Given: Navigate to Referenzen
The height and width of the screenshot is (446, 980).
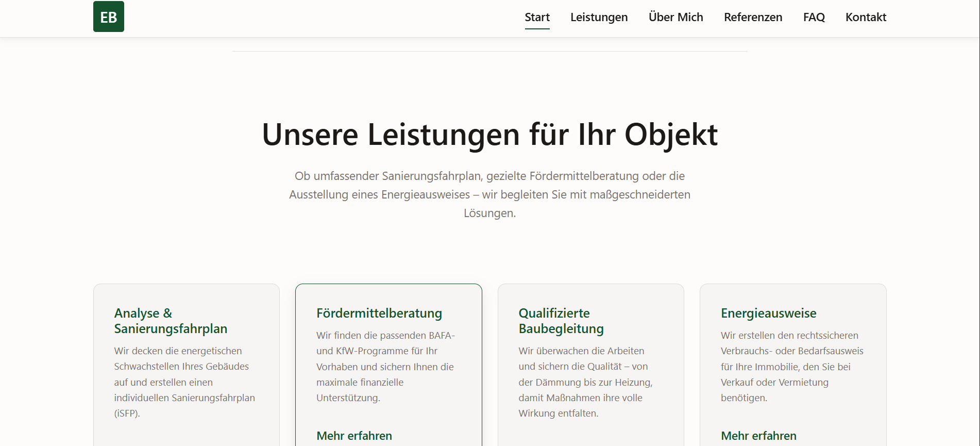Looking at the screenshot, I should [753, 17].
